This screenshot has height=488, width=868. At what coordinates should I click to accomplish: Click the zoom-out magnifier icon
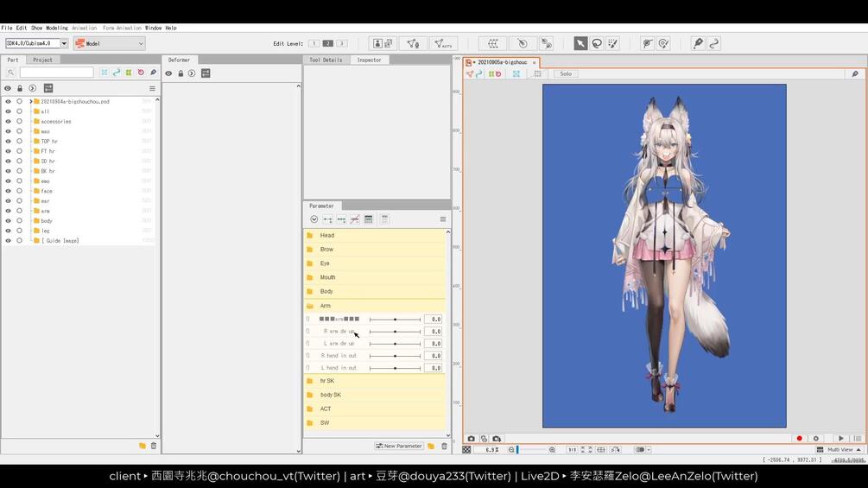511,450
